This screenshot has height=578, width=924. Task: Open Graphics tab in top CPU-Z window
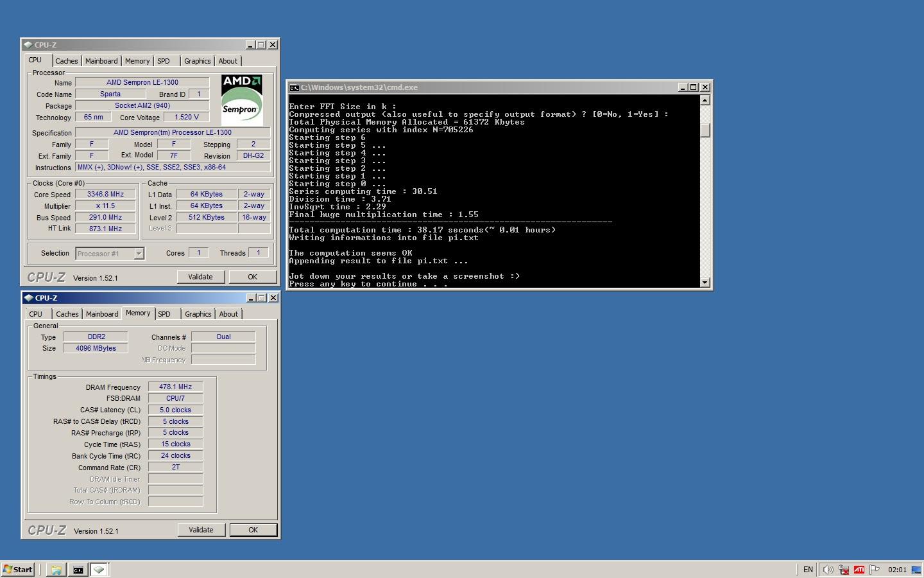(198, 61)
